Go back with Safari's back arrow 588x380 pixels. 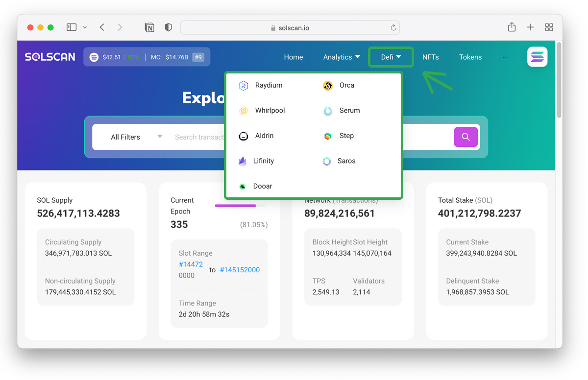(x=102, y=27)
